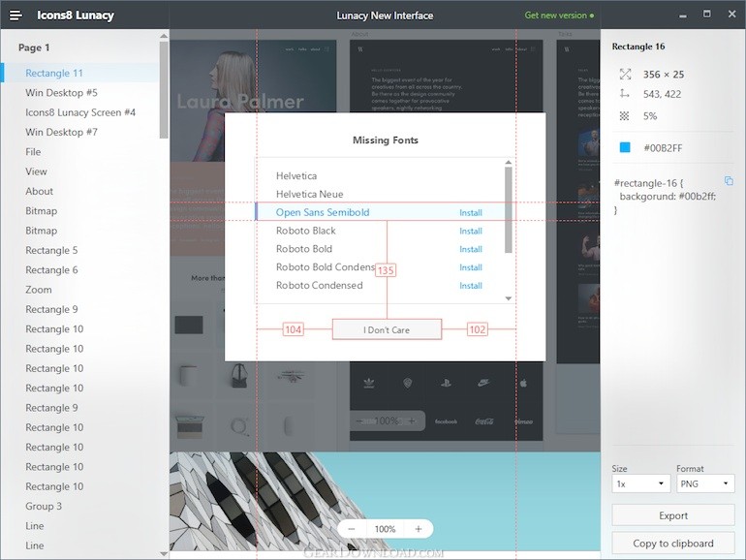Viewport: 746px width, 560px height.
Task: Select Rectangle 6 layer
Action: 51,269
